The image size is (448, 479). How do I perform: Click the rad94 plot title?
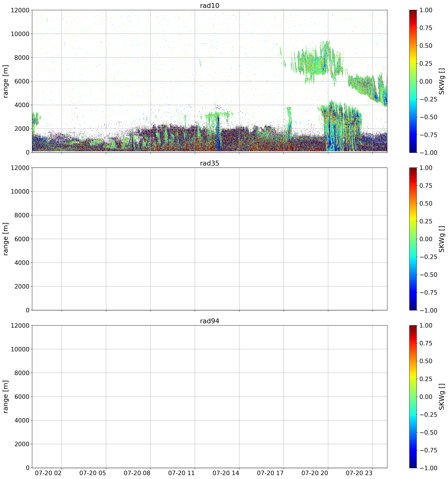click(209, 321)
